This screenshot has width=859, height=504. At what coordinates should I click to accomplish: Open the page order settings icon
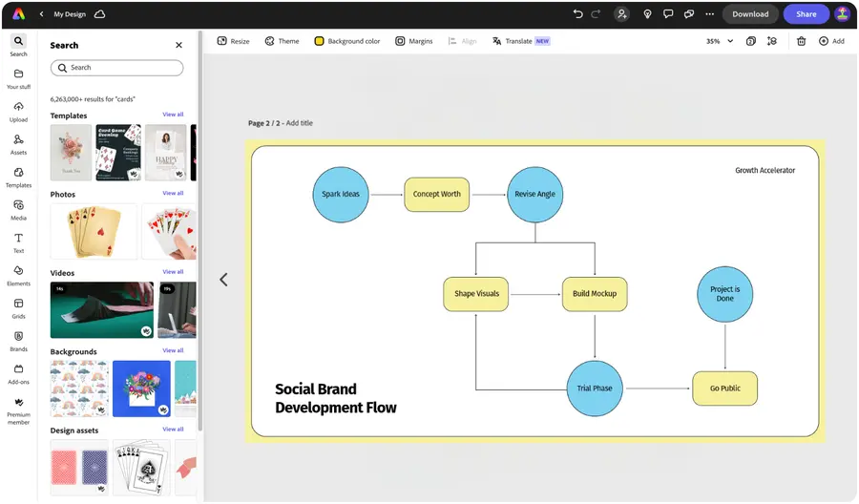[x=772, y=41]
